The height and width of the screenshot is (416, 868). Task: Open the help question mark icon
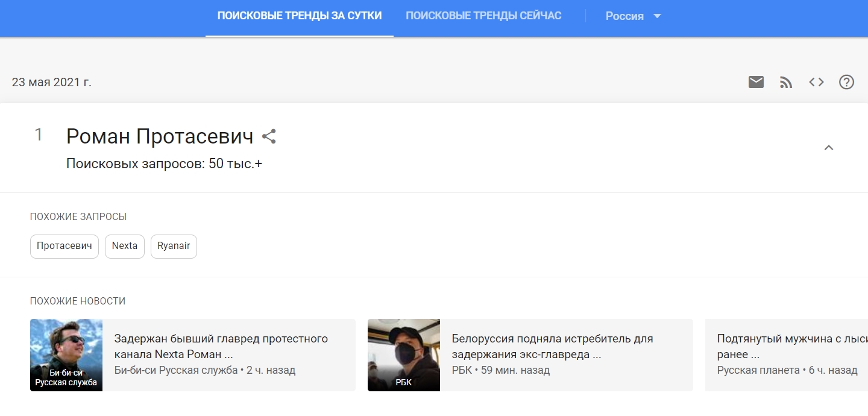[847, 82]
